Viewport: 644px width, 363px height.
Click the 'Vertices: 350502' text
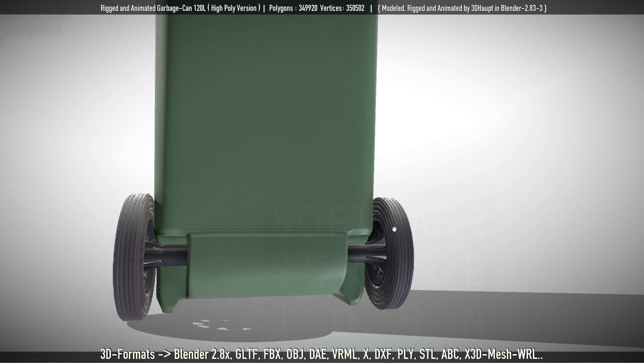(342, 8)
